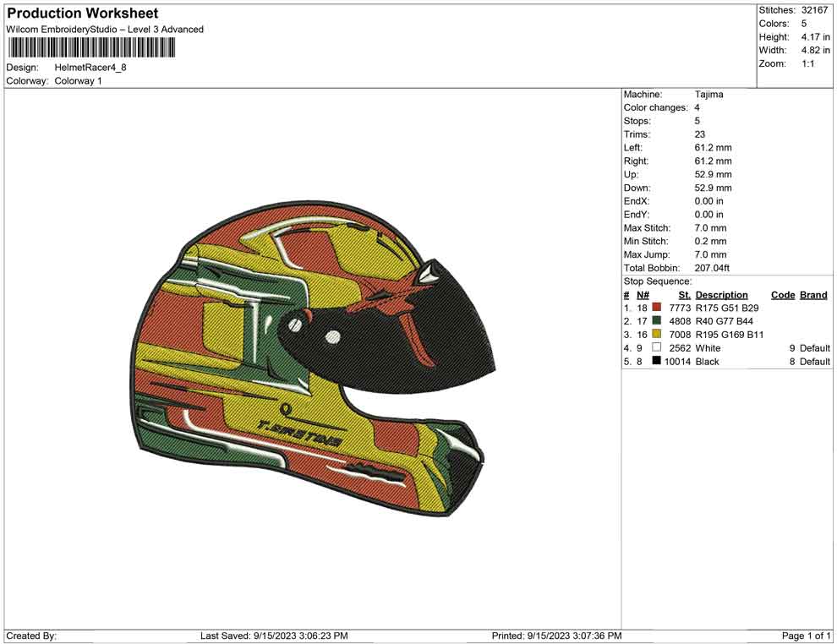Click the 'Code' column header
Viewport: 837px width, 644px height.
(x=783, y=295)
